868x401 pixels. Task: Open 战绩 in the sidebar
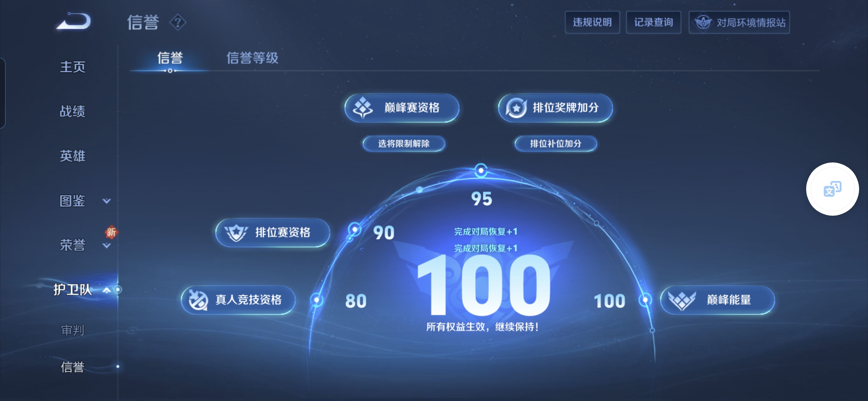pos(72,111)
